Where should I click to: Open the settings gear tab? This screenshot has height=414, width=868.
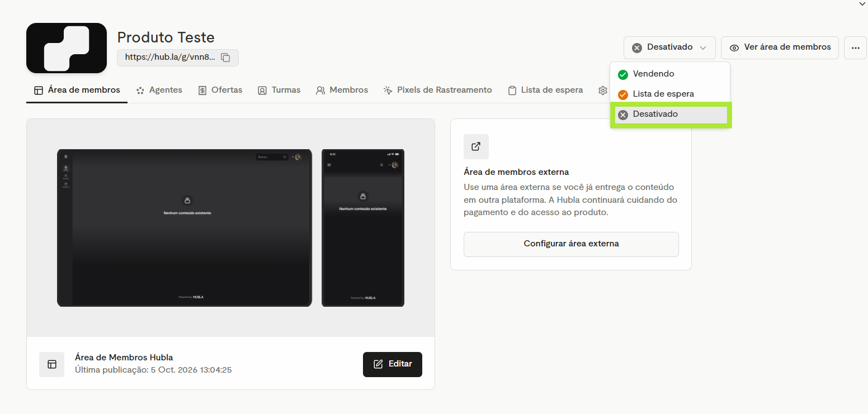coord(603,90)
